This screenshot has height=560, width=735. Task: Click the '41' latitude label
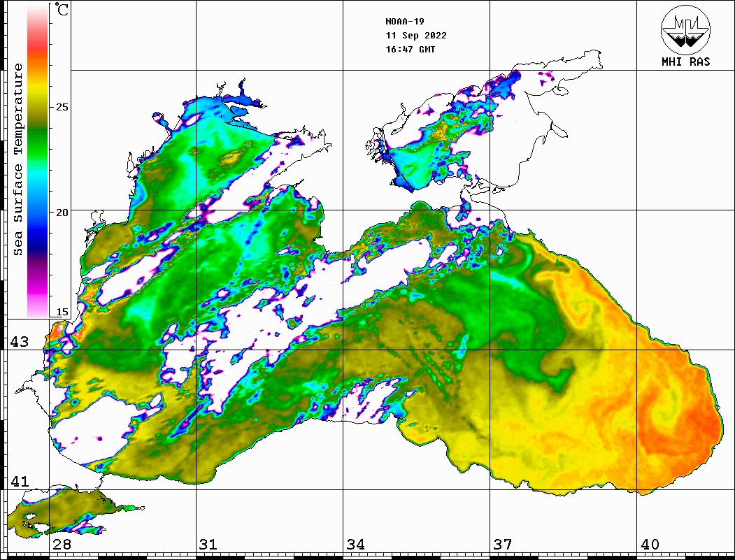(x=19, y=481)
